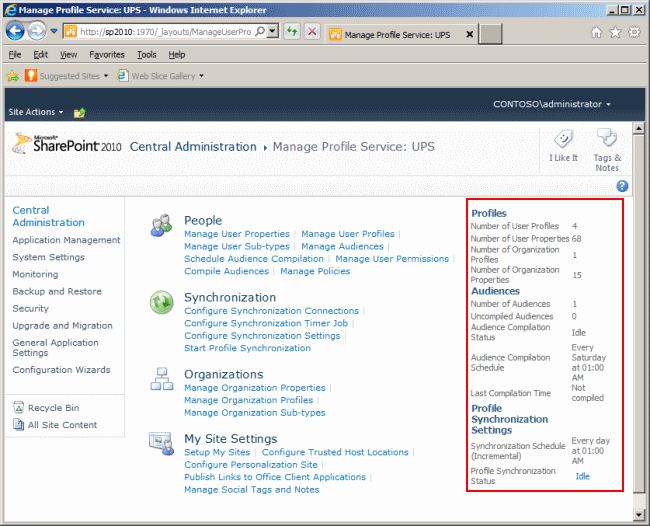
Task: Click the My Site Settings icon
Action: pos(161,444)
